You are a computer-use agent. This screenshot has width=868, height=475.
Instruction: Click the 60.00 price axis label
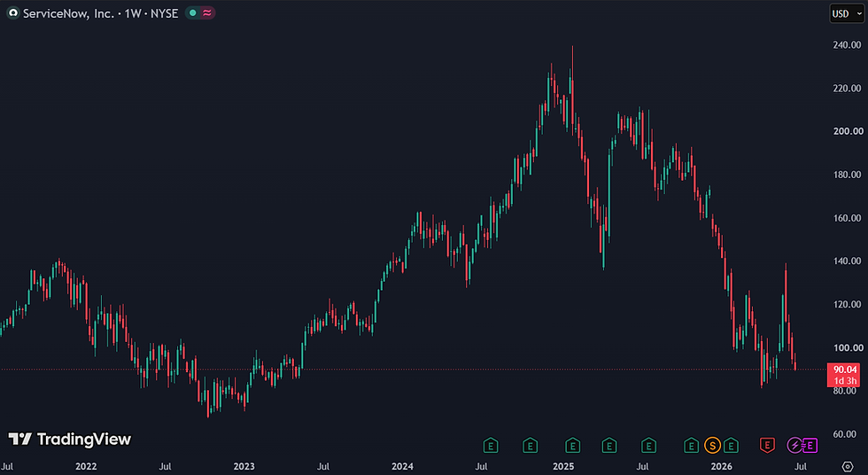click(x=847, y=434)
